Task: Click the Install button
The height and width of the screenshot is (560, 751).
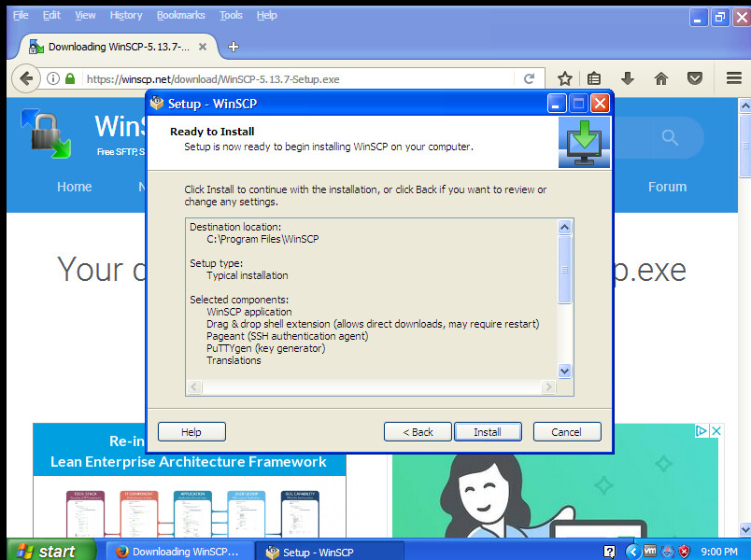Action: click(x=488, y=432)
